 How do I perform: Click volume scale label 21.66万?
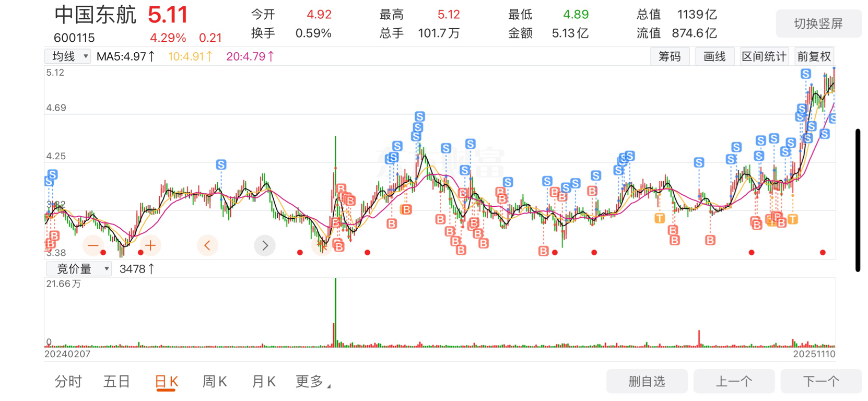pyautogui.click(x=64, y=284)
